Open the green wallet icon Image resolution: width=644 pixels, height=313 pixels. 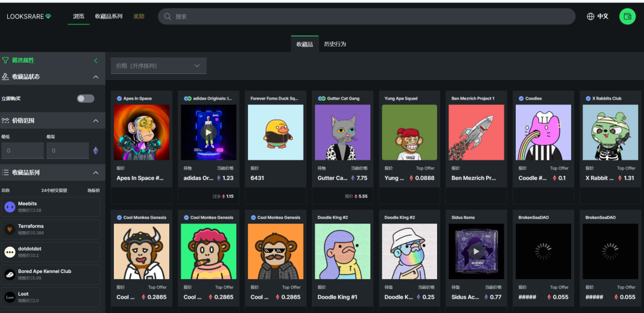(x=627, y=17)
